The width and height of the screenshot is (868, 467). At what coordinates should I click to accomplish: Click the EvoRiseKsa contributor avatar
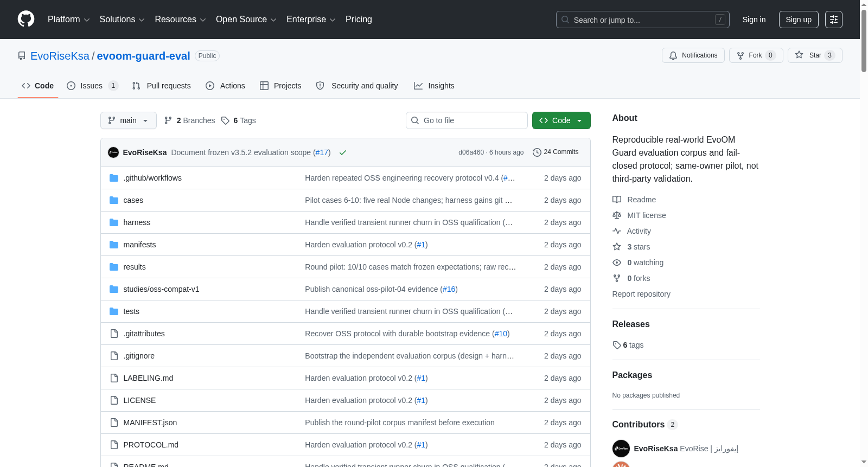pos(621,449)
